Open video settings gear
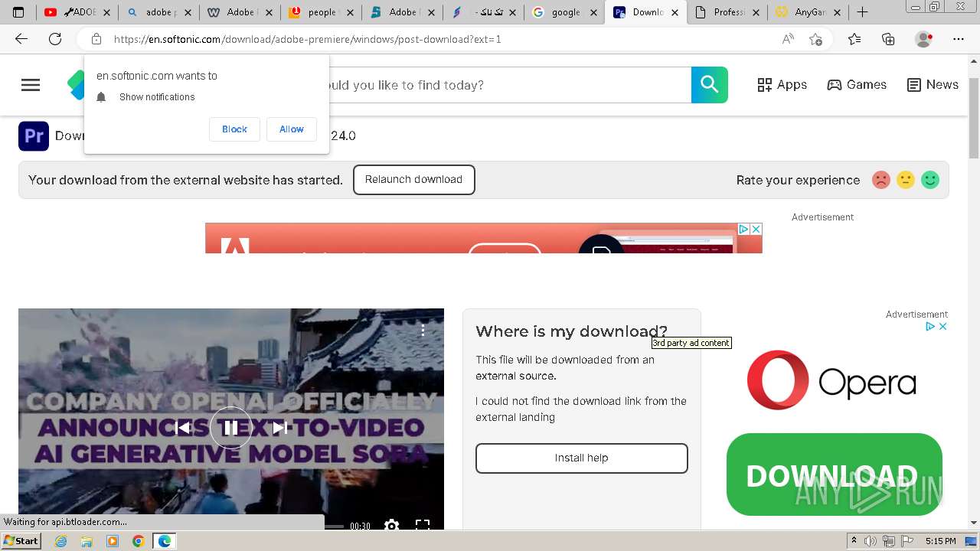 click(x=391, y=525)
